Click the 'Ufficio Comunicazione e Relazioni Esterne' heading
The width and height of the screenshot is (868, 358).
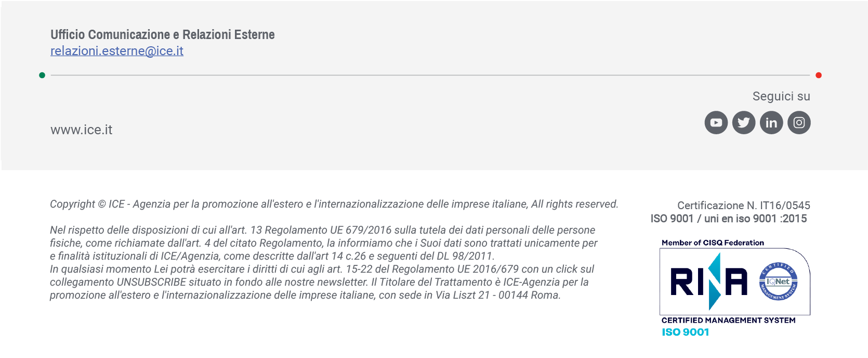click(x=163, y=34)
